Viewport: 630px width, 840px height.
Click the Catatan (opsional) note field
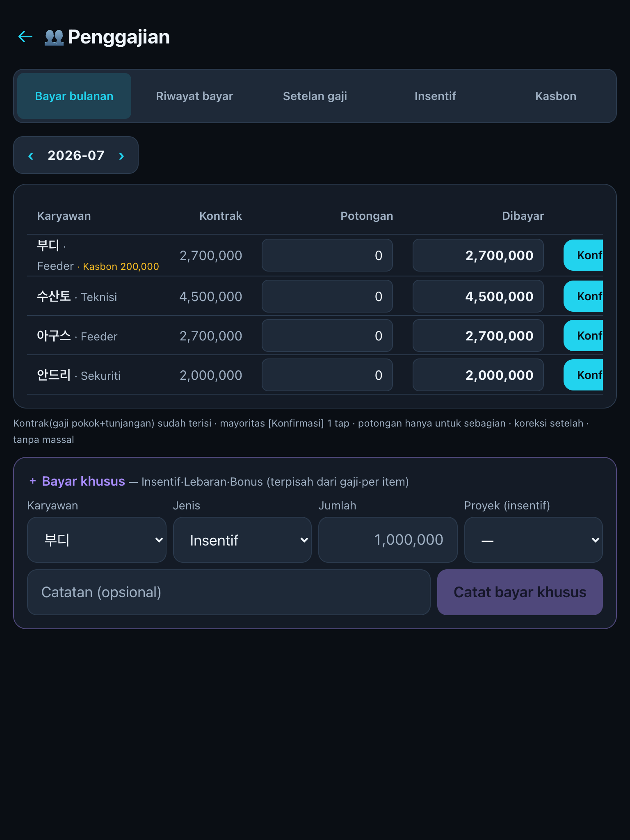pyautogui.click(x=229, y=592)
